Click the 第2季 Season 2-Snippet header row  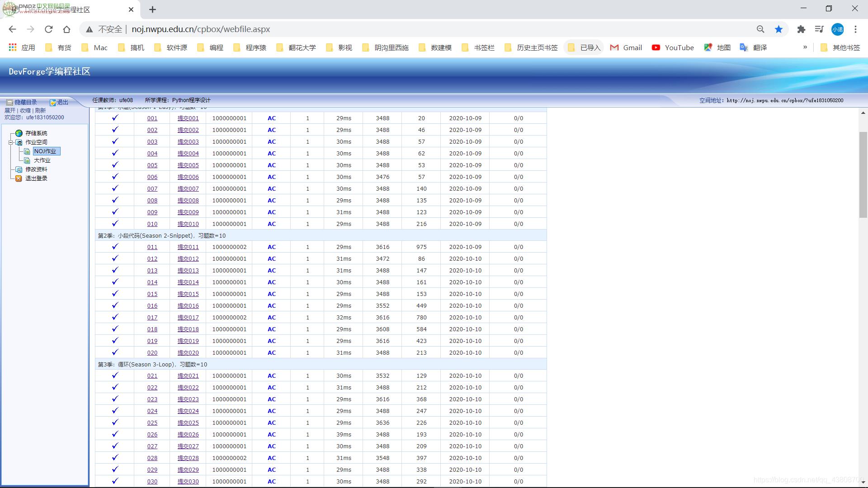(321, 235)
